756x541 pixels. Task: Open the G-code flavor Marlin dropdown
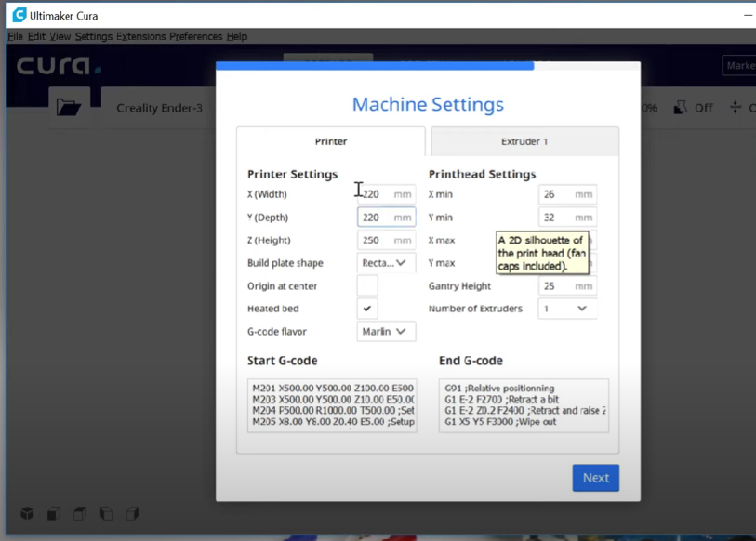click(386, 331)
